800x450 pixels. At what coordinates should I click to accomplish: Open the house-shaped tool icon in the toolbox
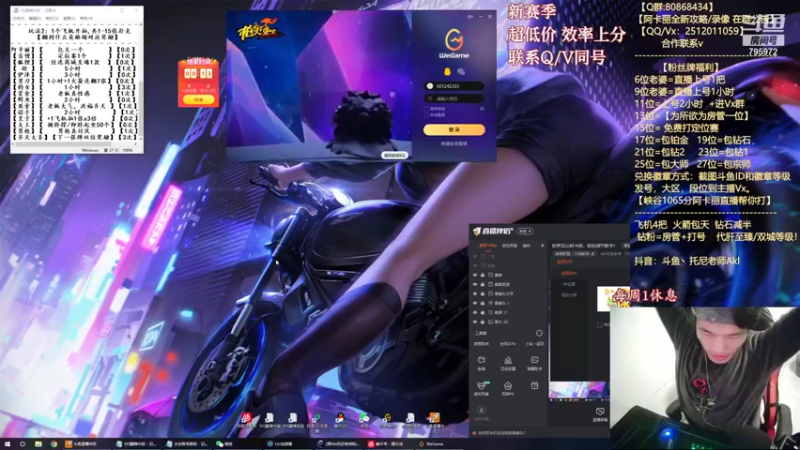pyautogui.click(x=508, y=388)
